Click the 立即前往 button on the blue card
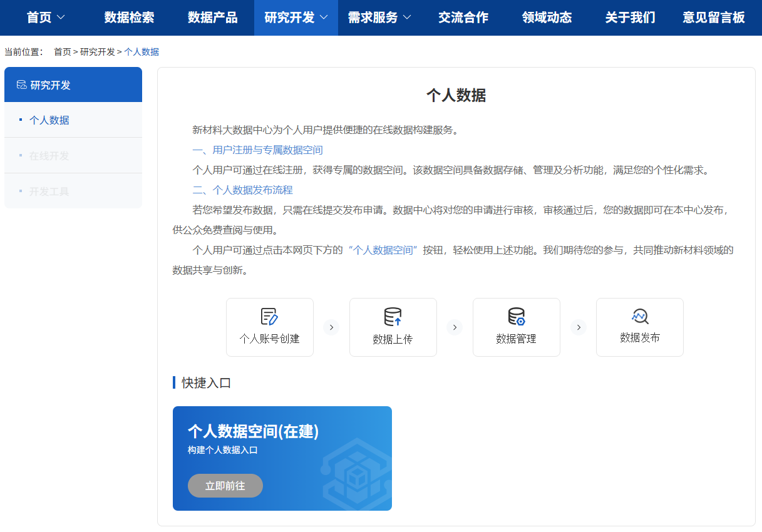 coord(225,486)
